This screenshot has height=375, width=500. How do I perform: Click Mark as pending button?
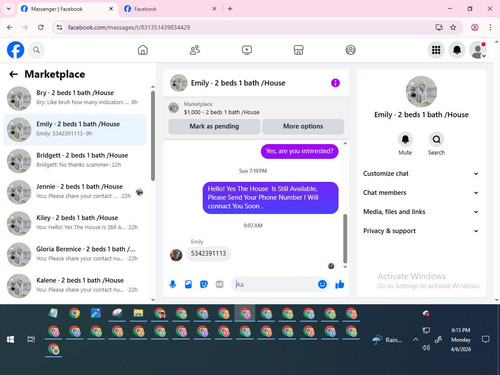[x=214, y=126]
